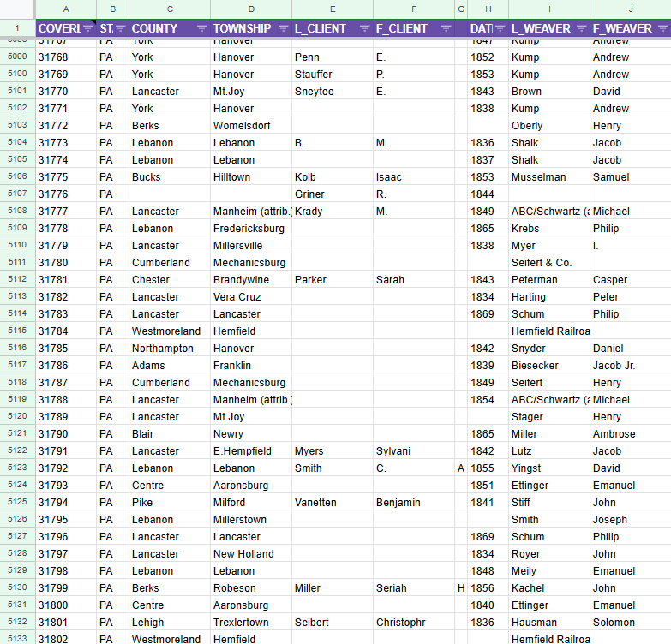Click client first name 'Seriah'
671x644 pixels.
point(413,588)
